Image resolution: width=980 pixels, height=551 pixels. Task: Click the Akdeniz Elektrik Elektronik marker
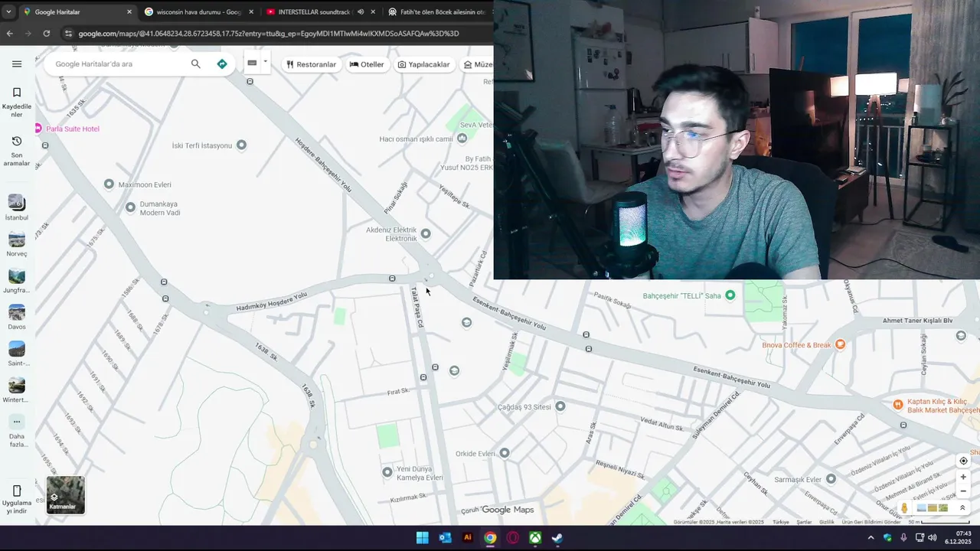pyautogui.click(x=426, y=233)
